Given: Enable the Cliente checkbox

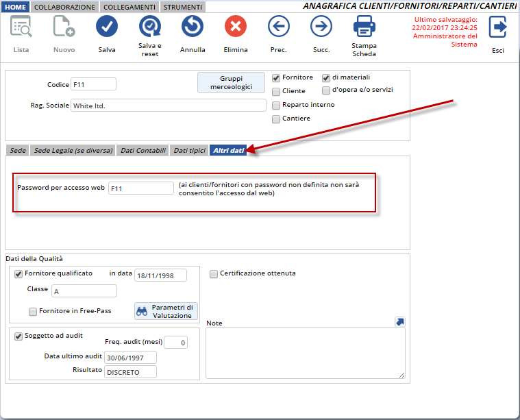Looking at the screenshot, I should tap(276, 91).
